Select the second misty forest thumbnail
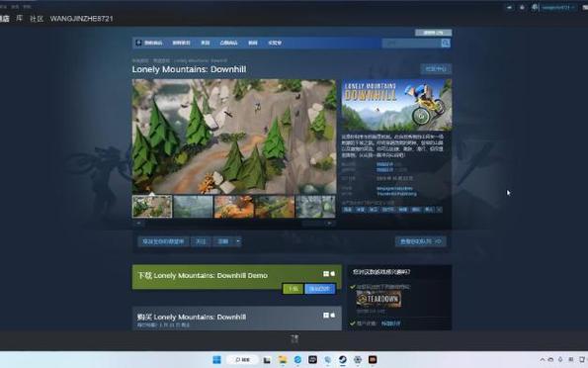The height and width of the screenshot is (368, 588). [193, 206]
